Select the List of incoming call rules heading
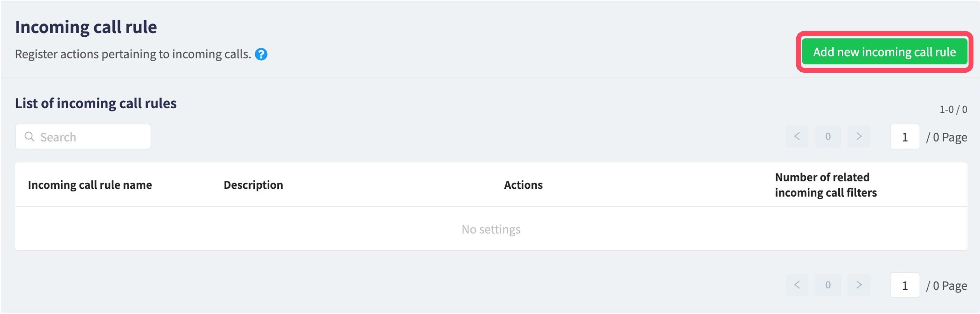 pos(96,104)
